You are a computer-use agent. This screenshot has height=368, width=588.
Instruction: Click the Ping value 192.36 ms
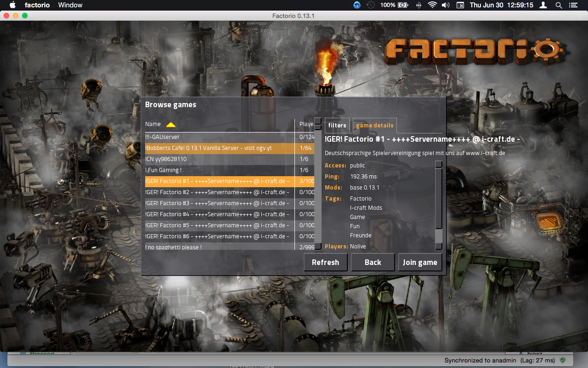(363, 177)
